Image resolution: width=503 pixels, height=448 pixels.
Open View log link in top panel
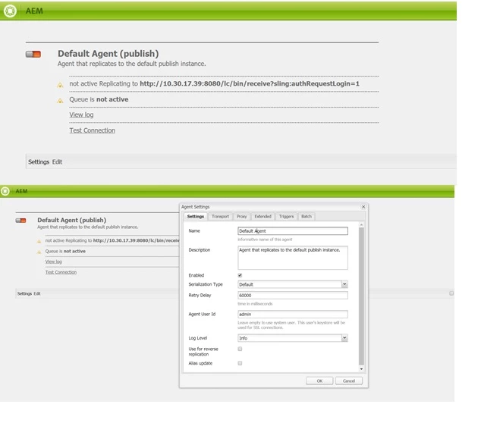(x=81, y=114)
